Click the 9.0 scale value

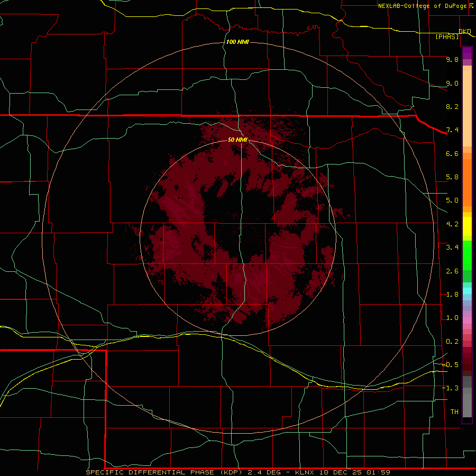point(452,83)
